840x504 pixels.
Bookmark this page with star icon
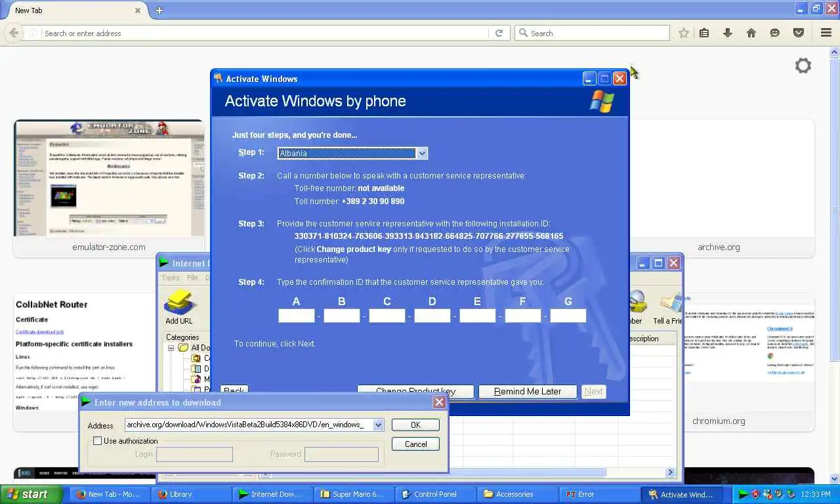click(x=683, y=33)
